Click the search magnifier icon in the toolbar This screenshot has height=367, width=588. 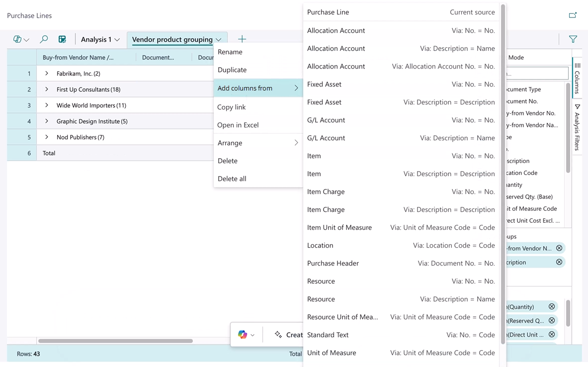click(43, 39)
